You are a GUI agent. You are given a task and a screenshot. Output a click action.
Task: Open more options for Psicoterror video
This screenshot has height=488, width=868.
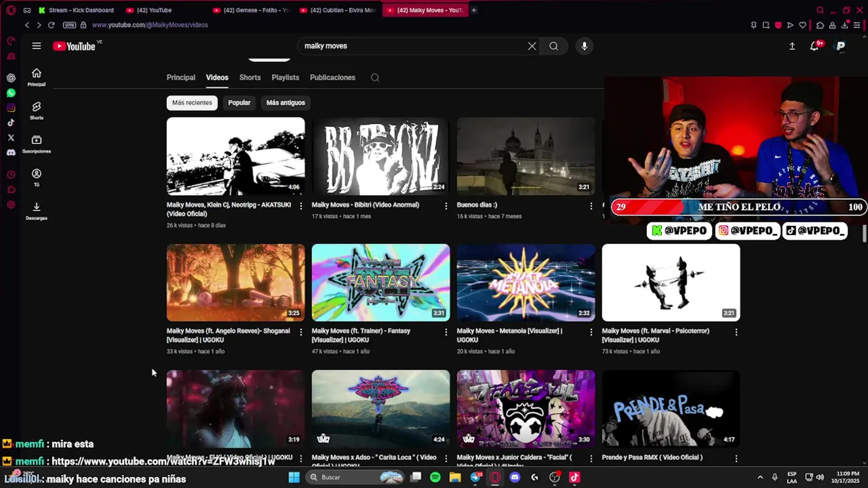pos(736,332)
